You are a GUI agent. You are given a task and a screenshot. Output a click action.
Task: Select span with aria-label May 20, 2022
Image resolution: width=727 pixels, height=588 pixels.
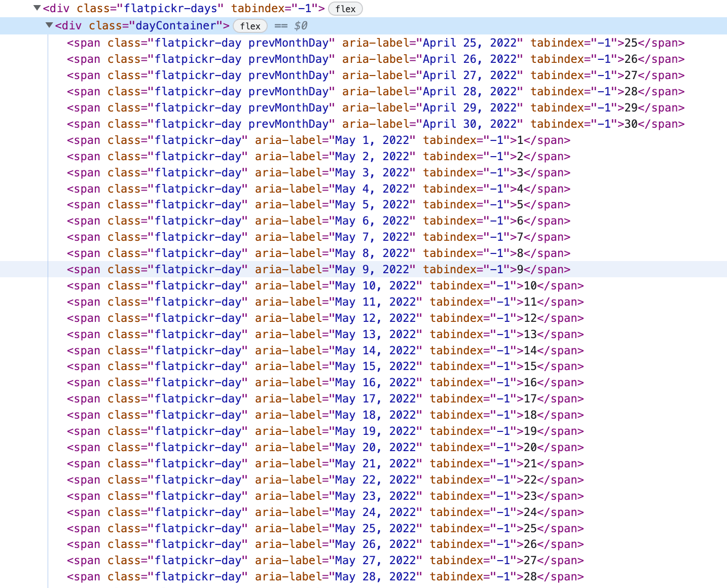click(325, 448)
